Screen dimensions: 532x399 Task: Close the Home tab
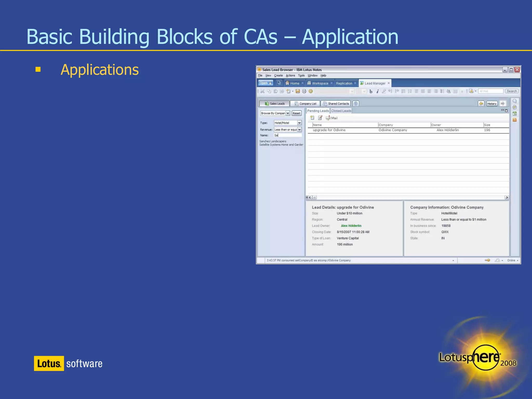click(x=302, y=83)
